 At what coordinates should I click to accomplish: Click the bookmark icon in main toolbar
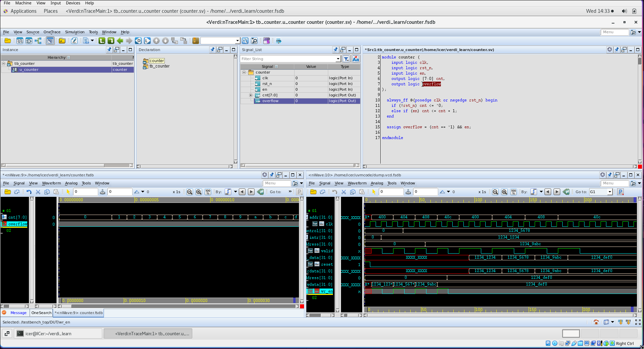196,41
